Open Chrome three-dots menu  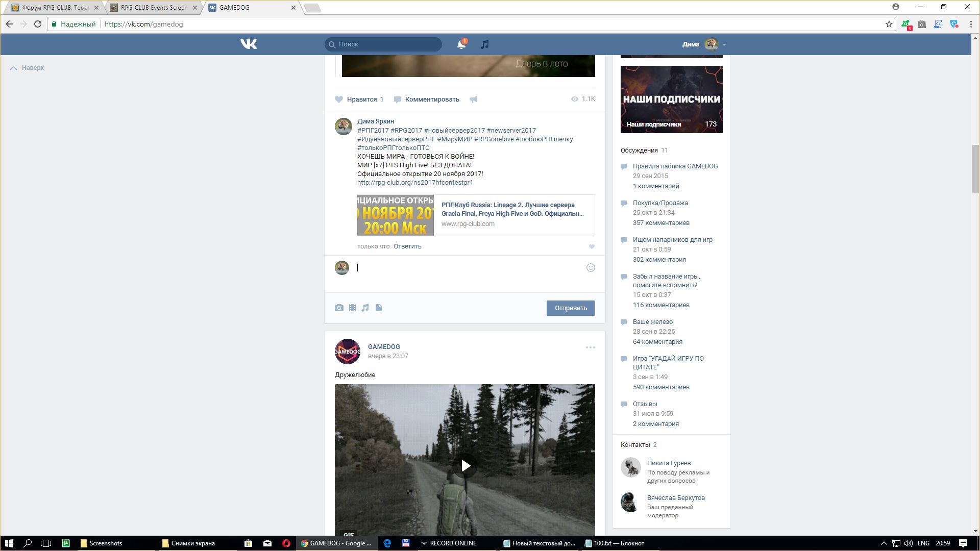coord(971,24)
